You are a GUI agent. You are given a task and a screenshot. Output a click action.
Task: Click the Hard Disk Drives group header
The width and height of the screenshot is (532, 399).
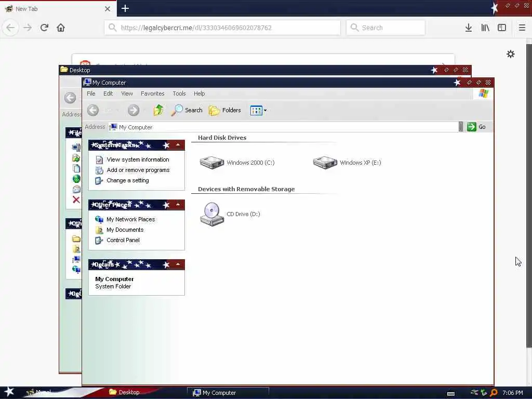(222, 138)
